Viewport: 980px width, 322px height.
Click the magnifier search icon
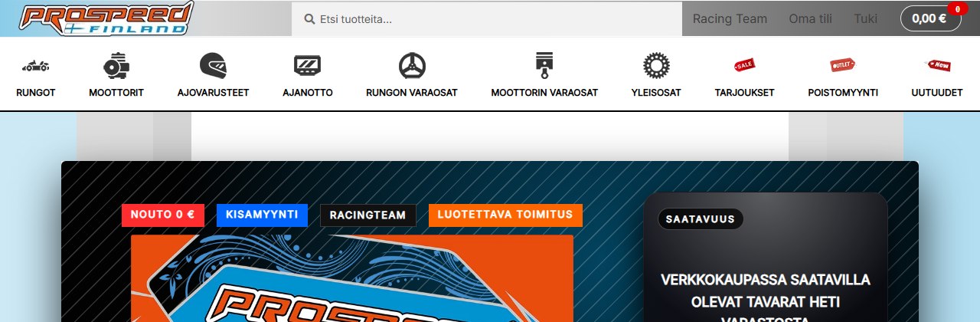point(309,19)
